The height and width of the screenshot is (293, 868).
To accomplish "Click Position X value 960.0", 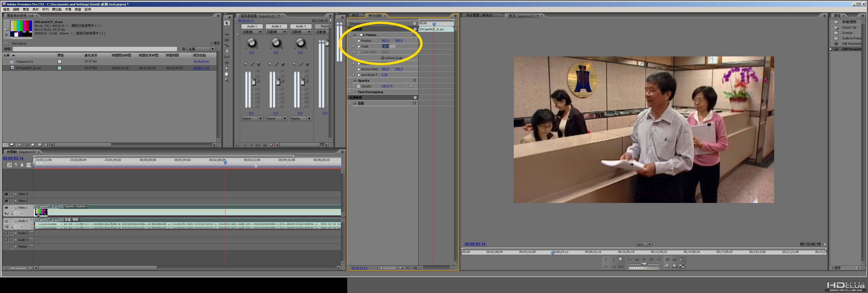I will click(x=385, y=41).
